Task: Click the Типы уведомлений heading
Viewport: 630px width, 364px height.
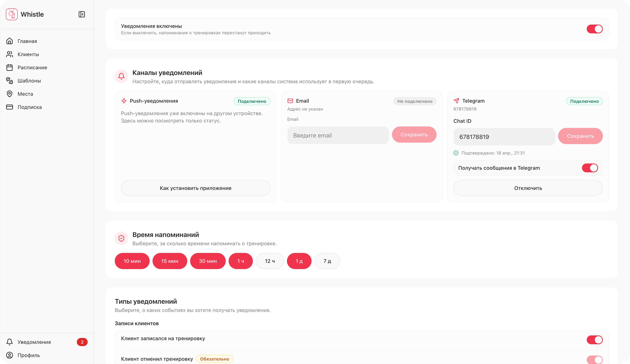Action: coord(146,301)
